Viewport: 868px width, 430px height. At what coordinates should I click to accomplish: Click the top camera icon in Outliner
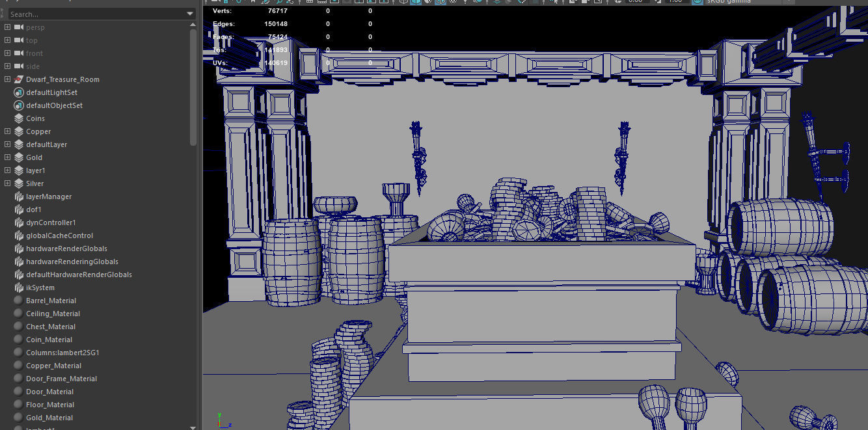19,40
